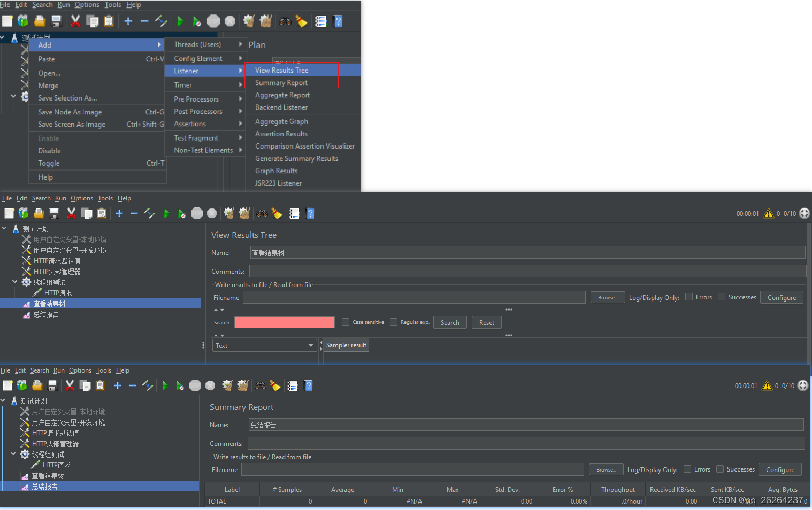This screenshot has width=812, height=510.
Task: Select Graph Results in the listener list
Action: click(303, 171)
